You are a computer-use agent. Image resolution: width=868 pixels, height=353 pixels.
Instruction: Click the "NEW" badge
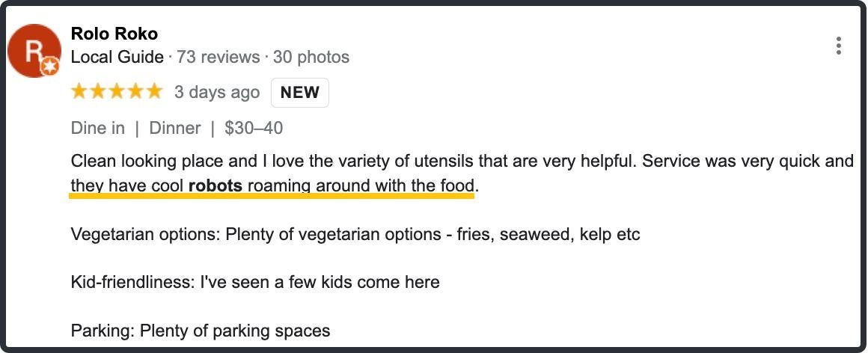point(299,93)
